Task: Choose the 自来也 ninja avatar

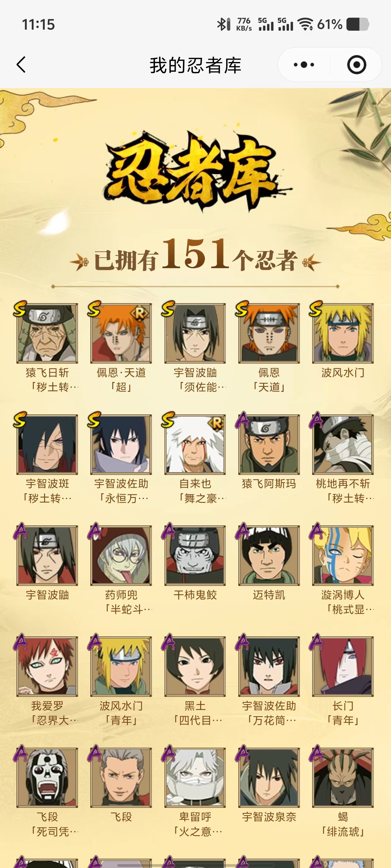Action: [x=195, y=445]
